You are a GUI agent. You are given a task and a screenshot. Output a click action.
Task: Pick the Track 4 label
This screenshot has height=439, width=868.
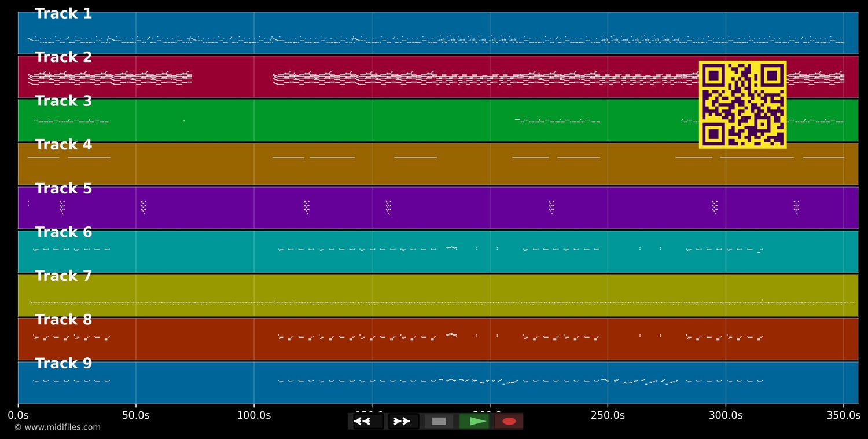click(x=63, y=145)
